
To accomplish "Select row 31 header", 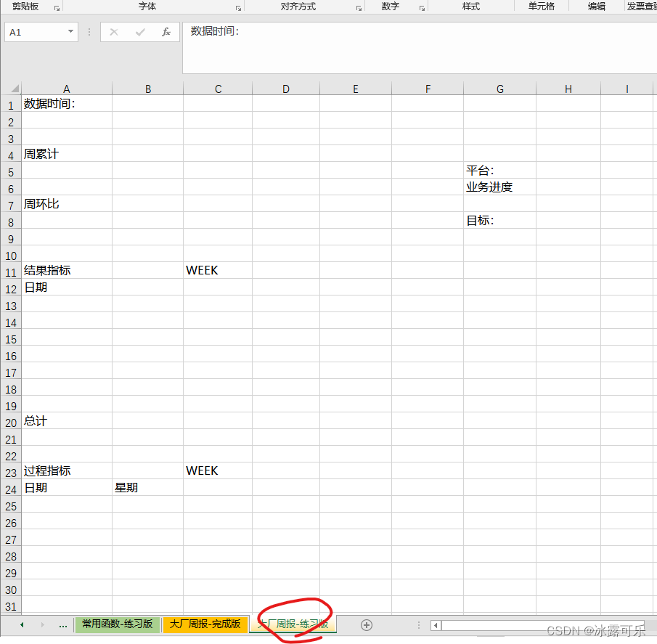I will click(x=11, y=606).
